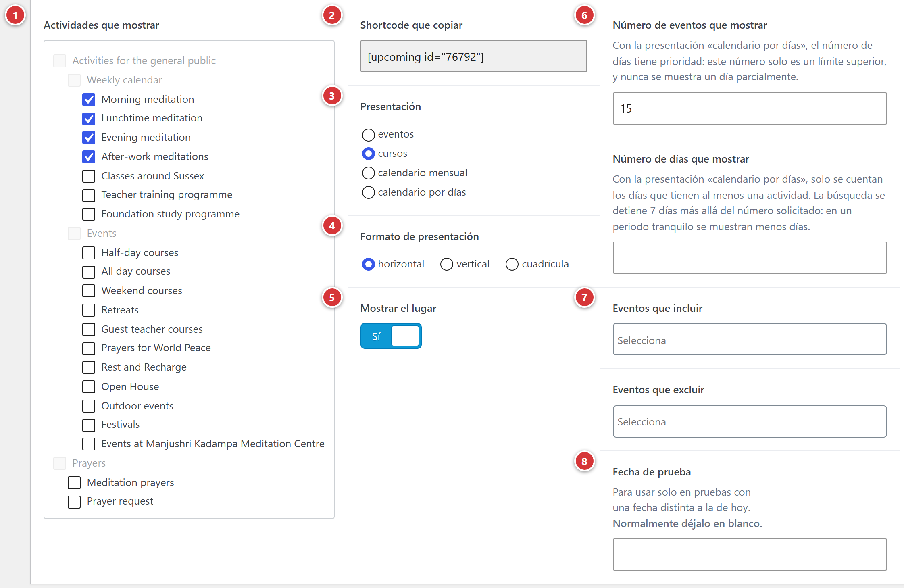
Task: Click red marker number 2
Action: 332,15
